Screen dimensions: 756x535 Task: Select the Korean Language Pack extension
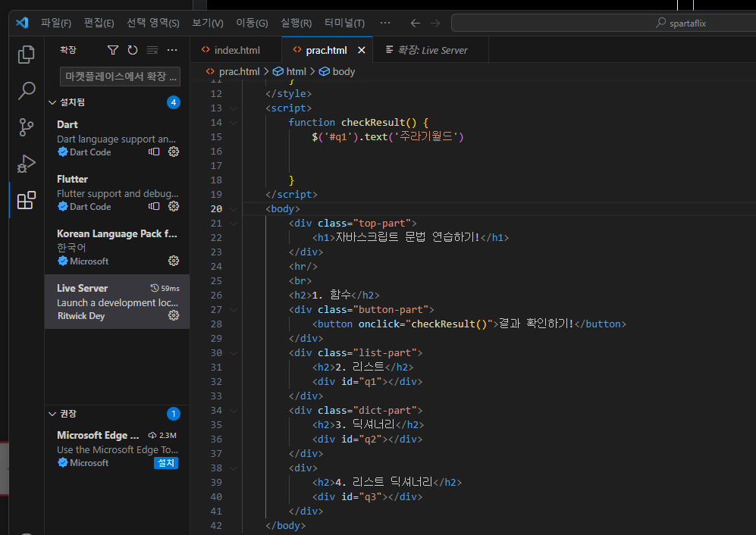click(118, 247)
